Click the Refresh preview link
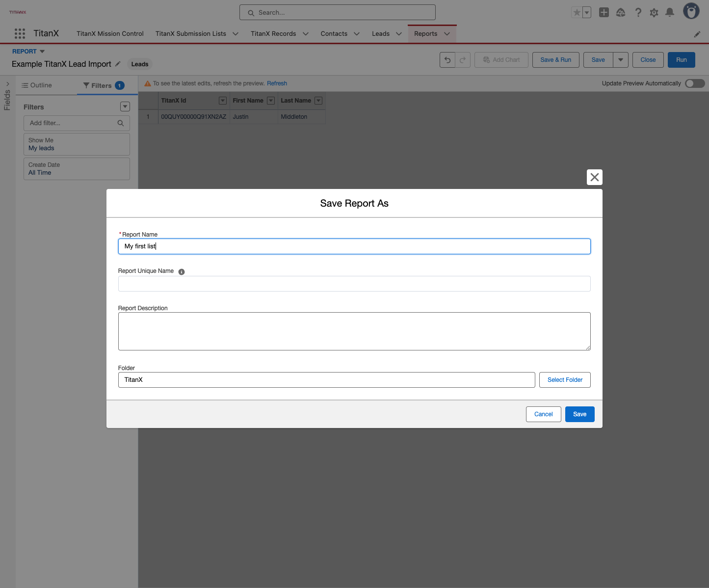The width and height of the screenshot is (709, 588). coord(277,83)
